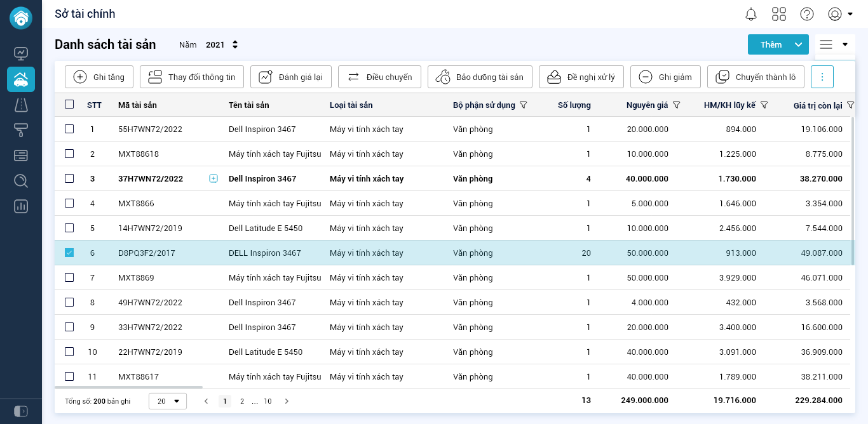Open the page size dropdown showing 20
The width and height of the screenshot is (868, 424).
[x=168, y=401]
